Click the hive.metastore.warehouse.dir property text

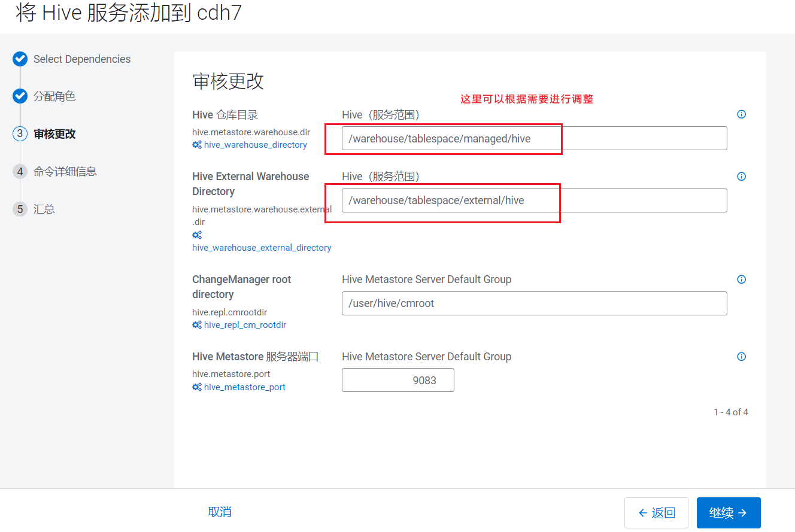pos(251,132)
